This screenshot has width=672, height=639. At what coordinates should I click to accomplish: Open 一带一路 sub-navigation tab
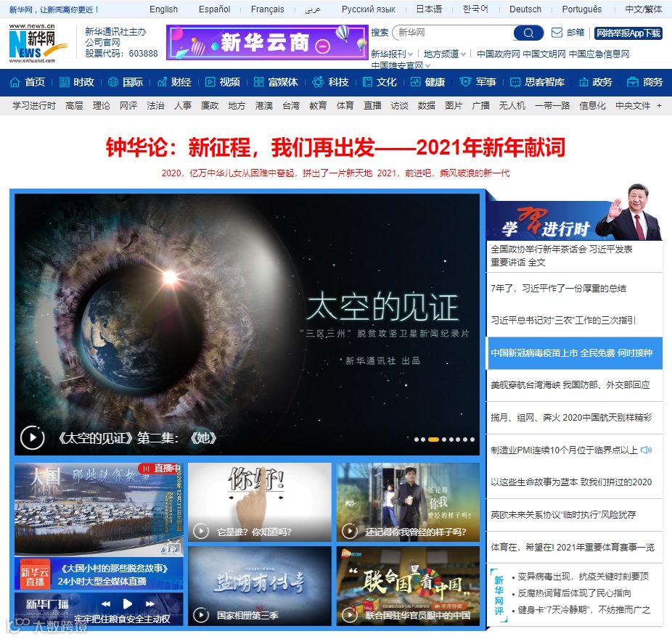click(x=552, y=106)
